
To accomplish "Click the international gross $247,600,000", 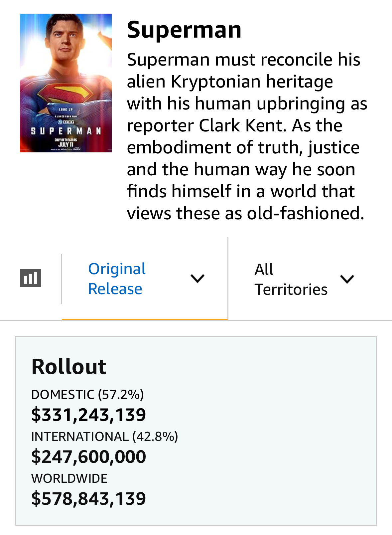I will [88, 456].
